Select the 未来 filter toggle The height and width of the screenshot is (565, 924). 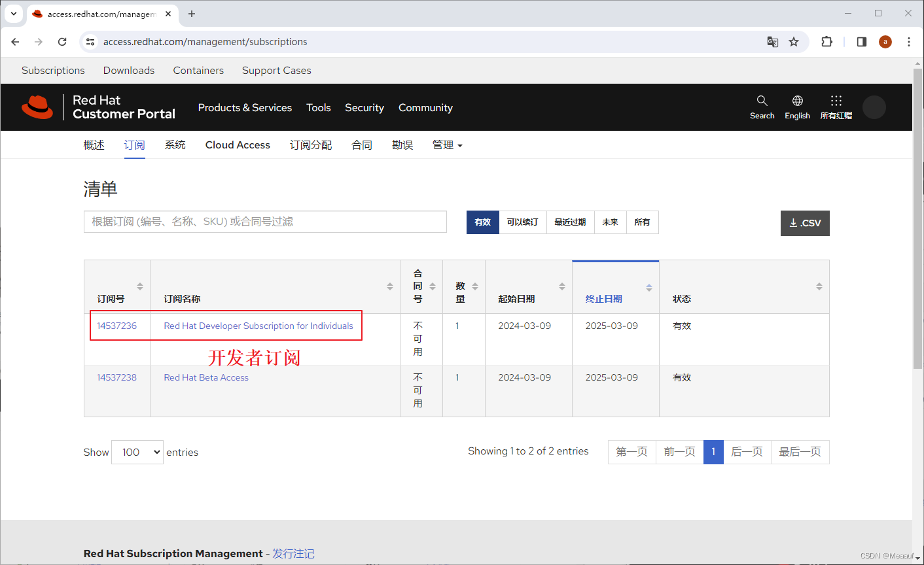tap(611, 222)
